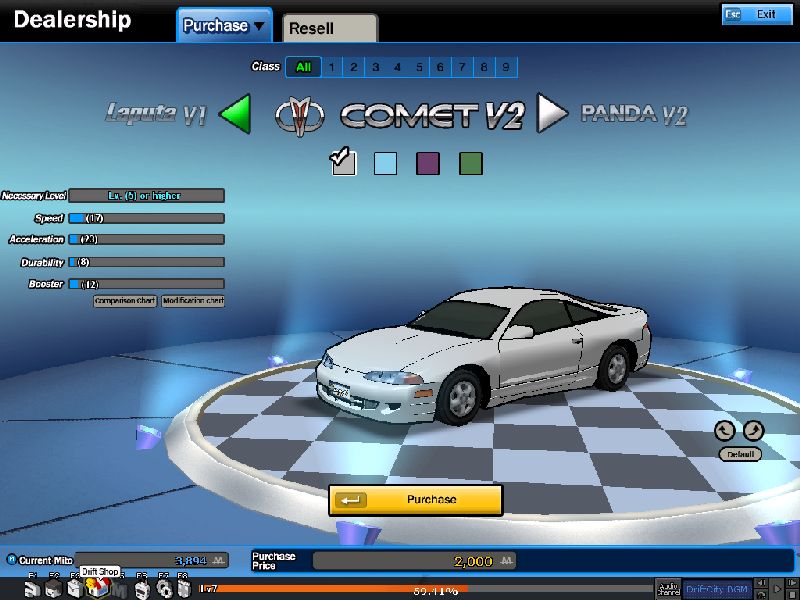The image size is (800, 600).
Task: Filter cars by the All class
Action: 302,67
